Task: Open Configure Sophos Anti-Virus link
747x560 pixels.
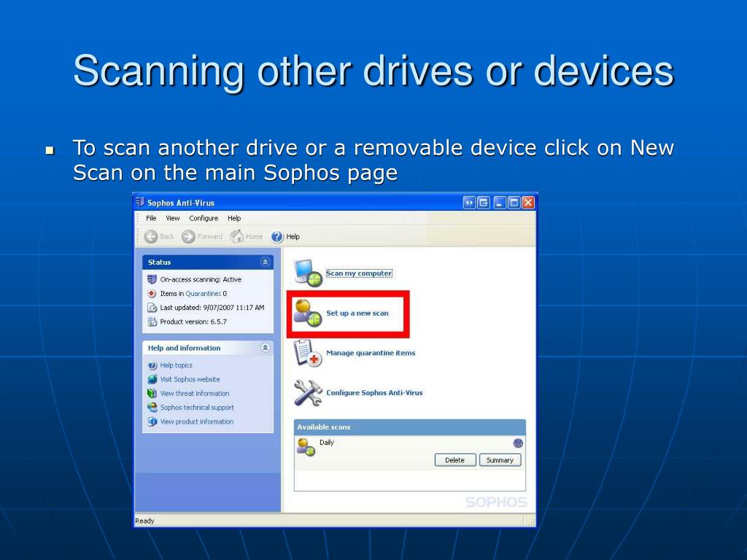Action: coord(374,393)
